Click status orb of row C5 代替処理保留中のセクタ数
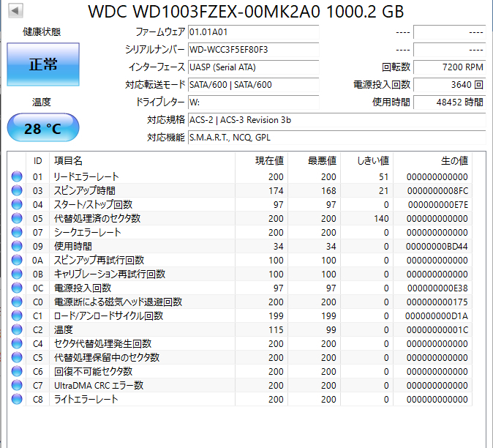This screenshot has width=493, height=448. point(17,357)
